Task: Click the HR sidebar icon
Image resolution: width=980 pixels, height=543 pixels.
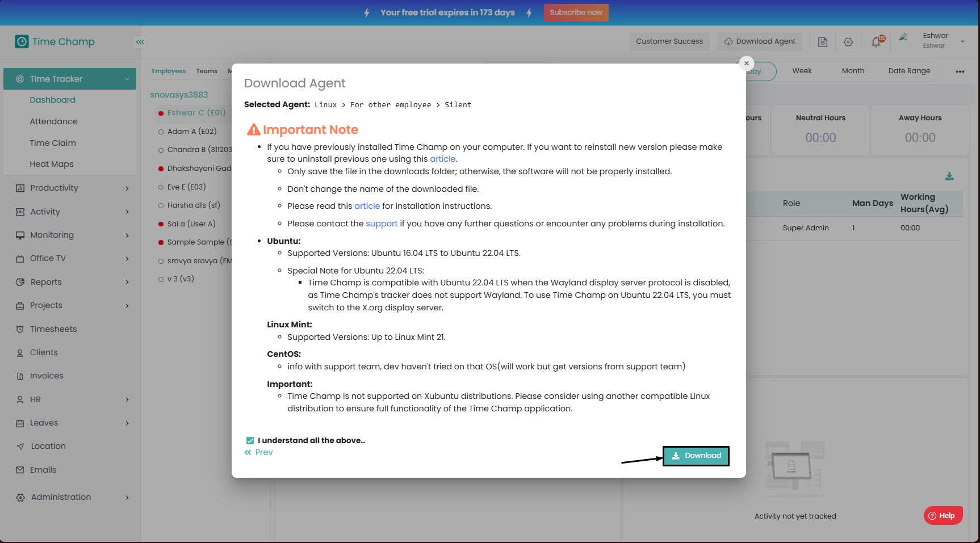Action: click(20, 399)
